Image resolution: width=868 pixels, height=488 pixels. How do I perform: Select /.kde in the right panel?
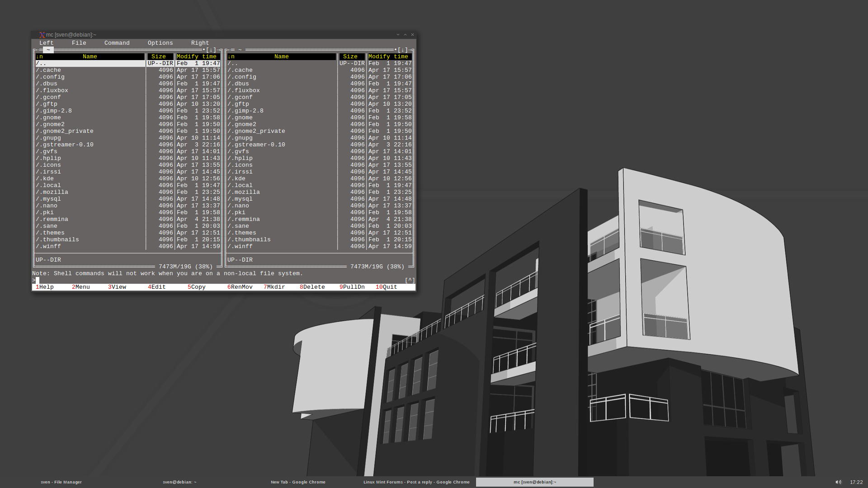(x=320, y=178)
